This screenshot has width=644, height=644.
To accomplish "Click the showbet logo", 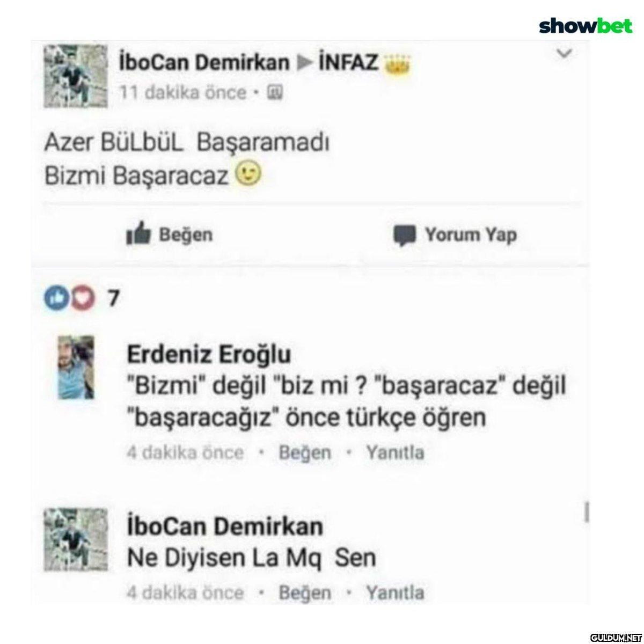I will [x=586, y=25].
